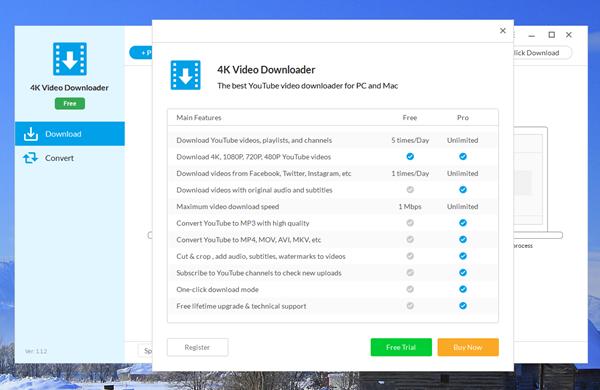Click the orange Buy Now button
600x390 pixels.
coord(468,347)
